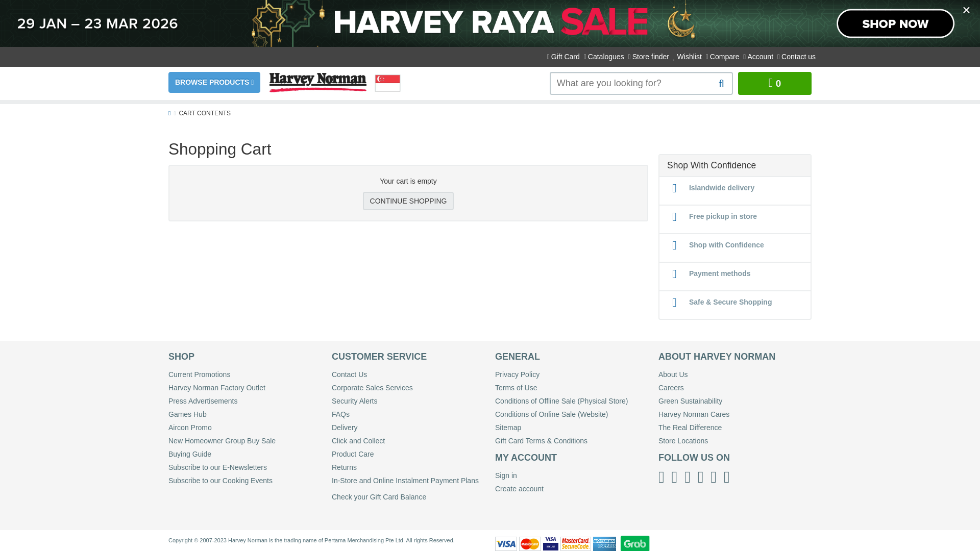Check your Gift Card Balance link

379,497
